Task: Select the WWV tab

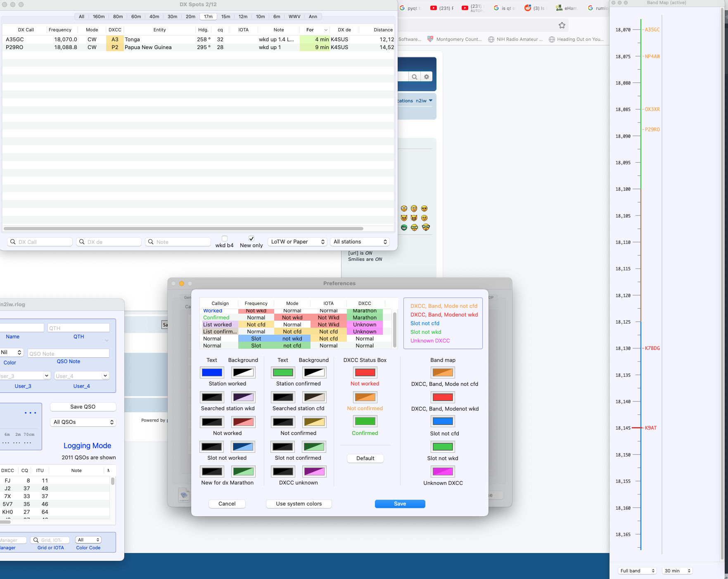Action: pos(294,17)
